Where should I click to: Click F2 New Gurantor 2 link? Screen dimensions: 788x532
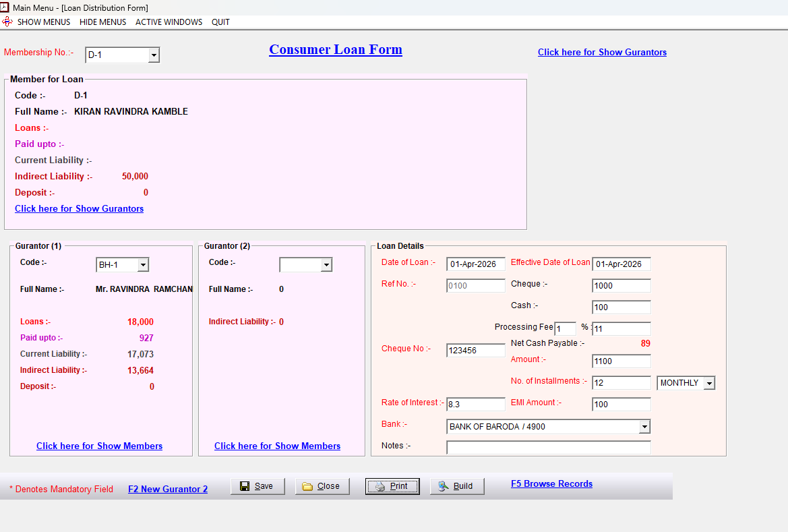(x=168, y=490)
